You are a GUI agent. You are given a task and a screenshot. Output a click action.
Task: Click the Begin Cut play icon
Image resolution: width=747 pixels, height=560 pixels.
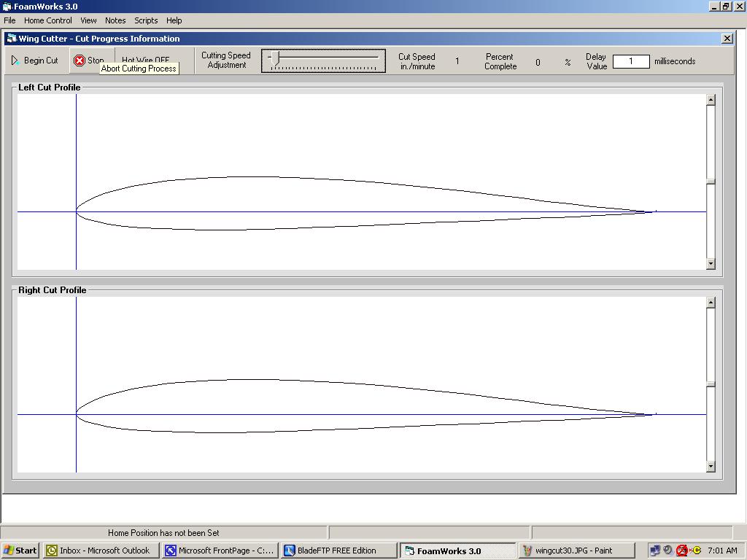[15, 61]
